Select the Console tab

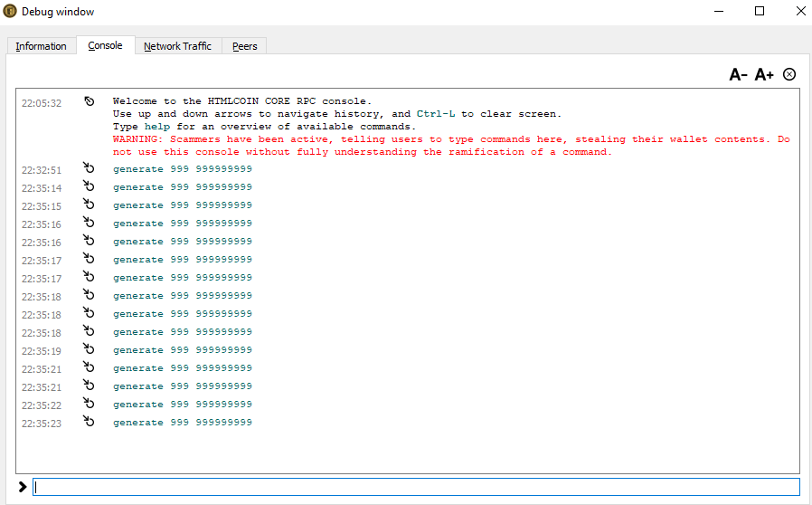click(x=105, y=45)
